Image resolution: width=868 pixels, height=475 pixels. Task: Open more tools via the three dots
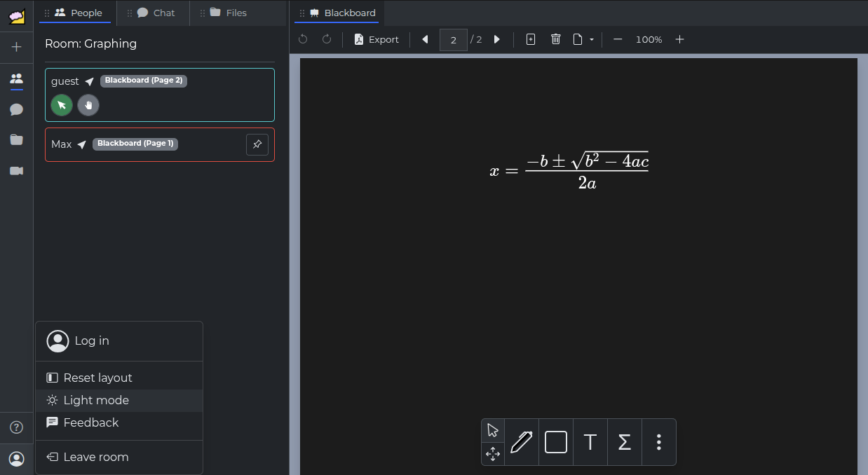pos(659,442)
